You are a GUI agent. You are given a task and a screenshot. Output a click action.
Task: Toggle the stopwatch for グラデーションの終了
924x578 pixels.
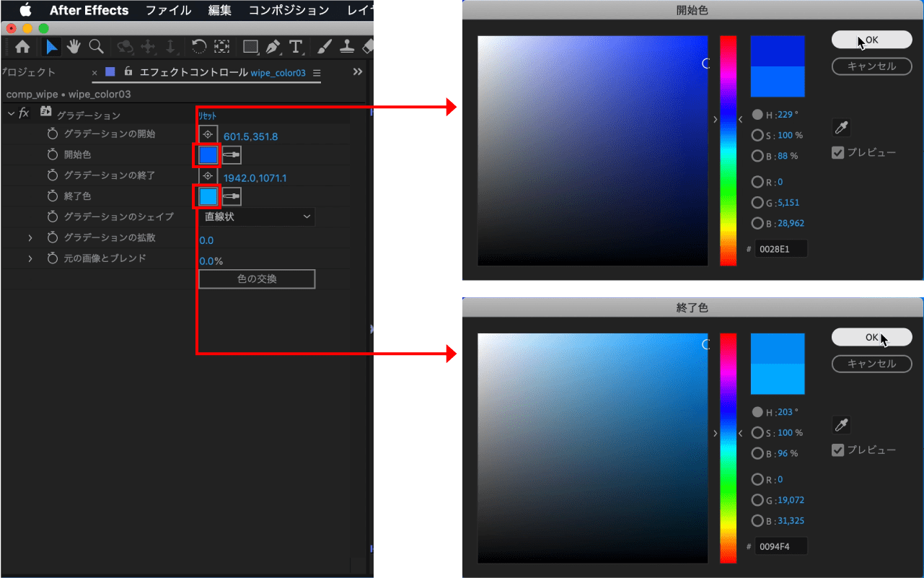(52, 175)
